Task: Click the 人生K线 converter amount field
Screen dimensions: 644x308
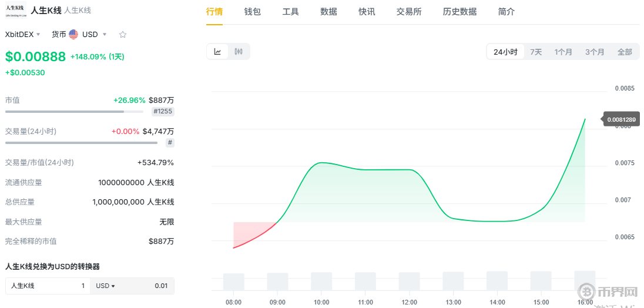Action: click(x=48, y=286)
